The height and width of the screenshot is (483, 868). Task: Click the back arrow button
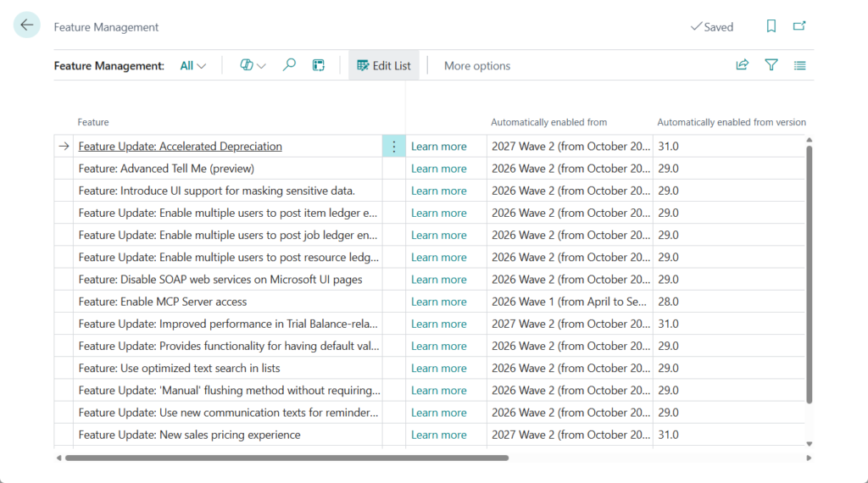(27, 25)
